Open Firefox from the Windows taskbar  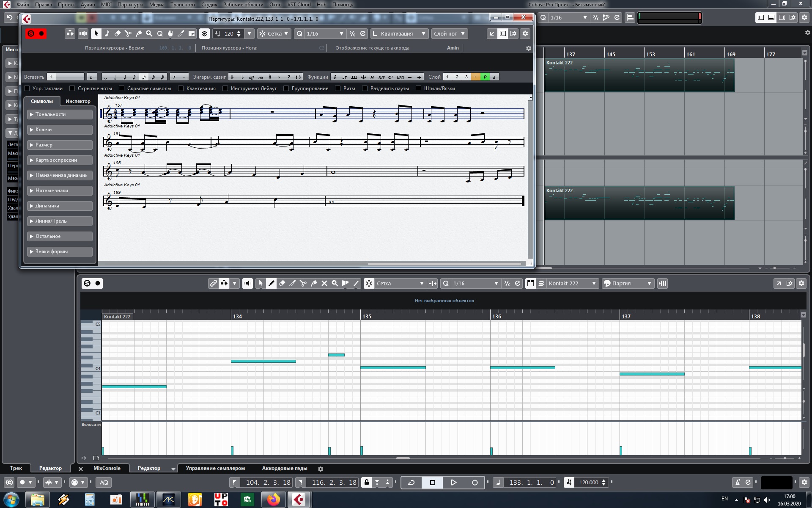click(x=274, y=500)
